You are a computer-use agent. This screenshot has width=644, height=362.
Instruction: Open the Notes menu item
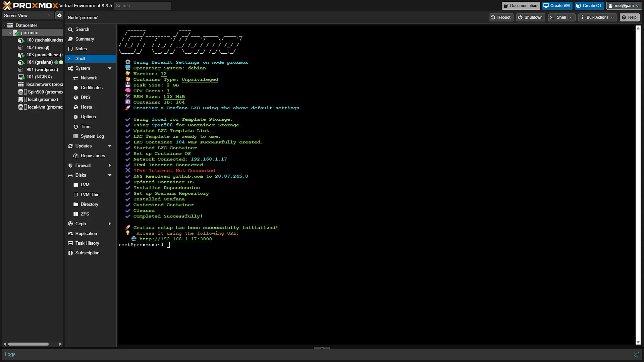(91, 49)
